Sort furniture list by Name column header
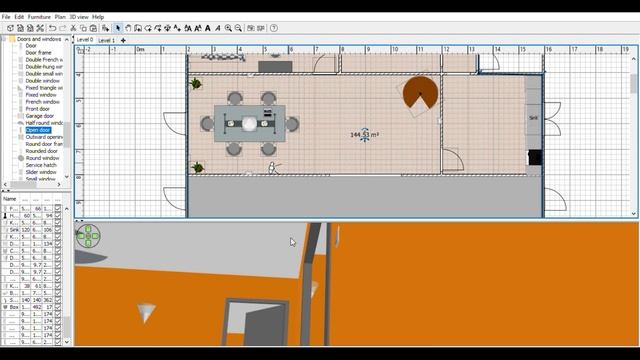This screenshot has width=640, height=360. [x=10, y=199]
